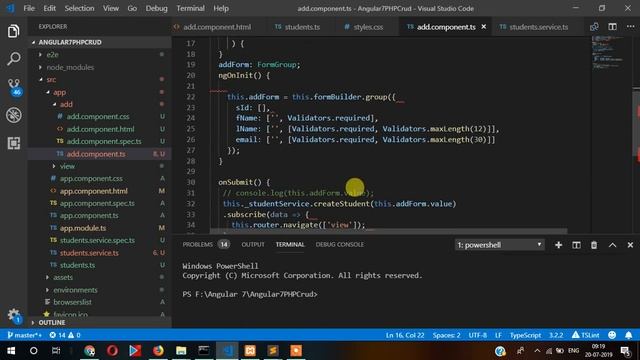The image size is (640, 360).
Task: Open Google Chrome from taskbar
Action: pyautogui.click(x=90, y=351)
